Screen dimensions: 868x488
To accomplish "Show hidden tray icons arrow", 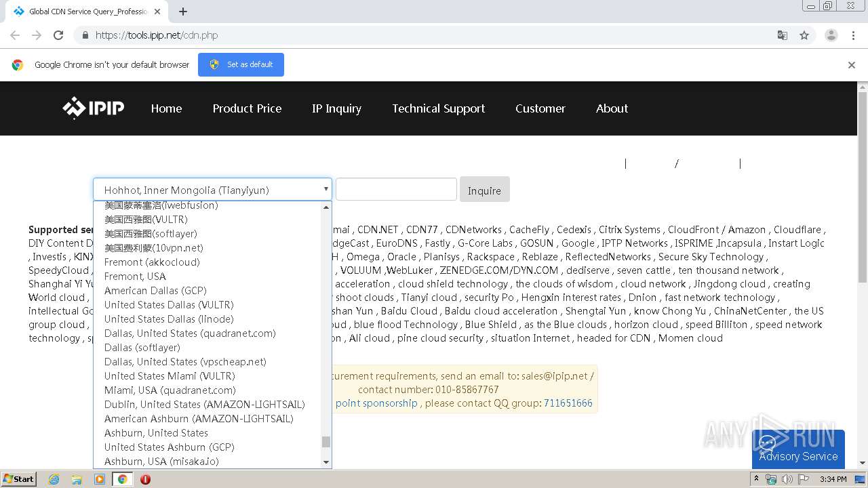I will pos(757,479).
